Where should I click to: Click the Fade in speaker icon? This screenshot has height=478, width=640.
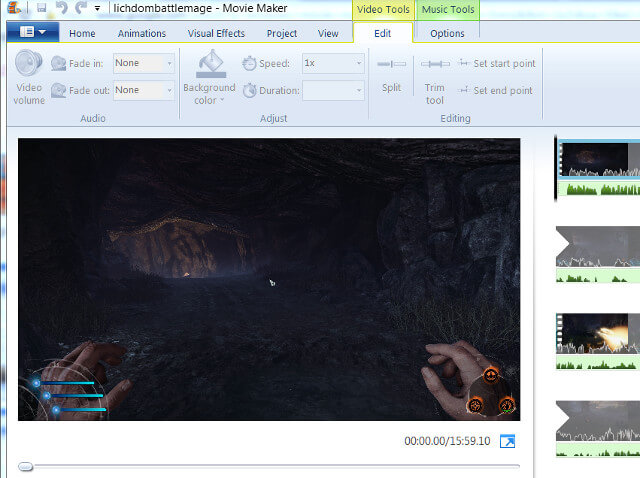tap(58, 63)
